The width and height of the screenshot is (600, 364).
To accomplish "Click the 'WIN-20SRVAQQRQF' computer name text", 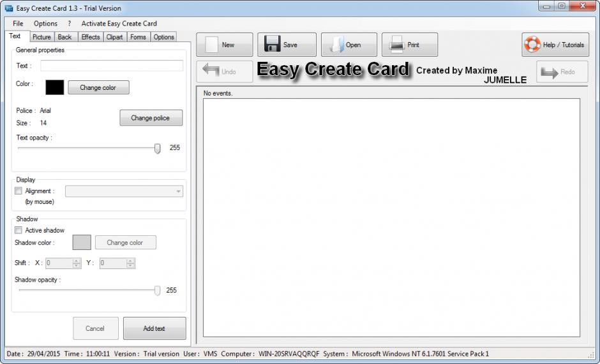I will tap(289, 354).
